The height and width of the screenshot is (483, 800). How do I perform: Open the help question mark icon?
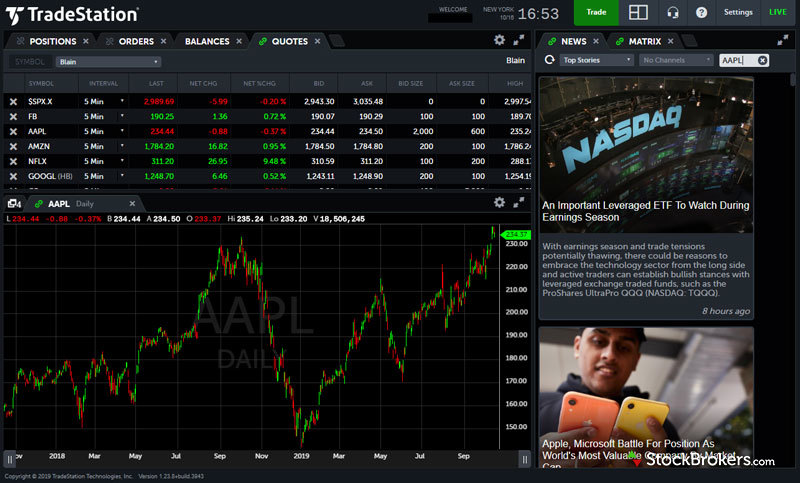click(702, 12)
